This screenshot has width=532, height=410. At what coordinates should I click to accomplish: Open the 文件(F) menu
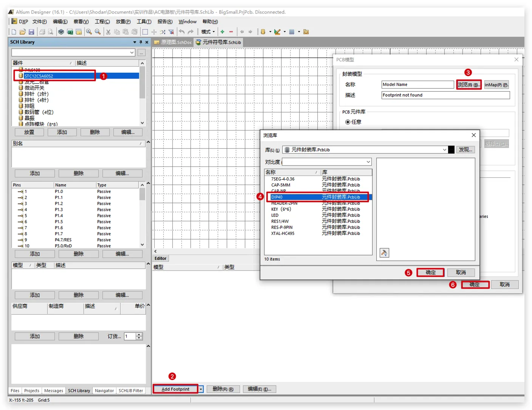(40, 22)
